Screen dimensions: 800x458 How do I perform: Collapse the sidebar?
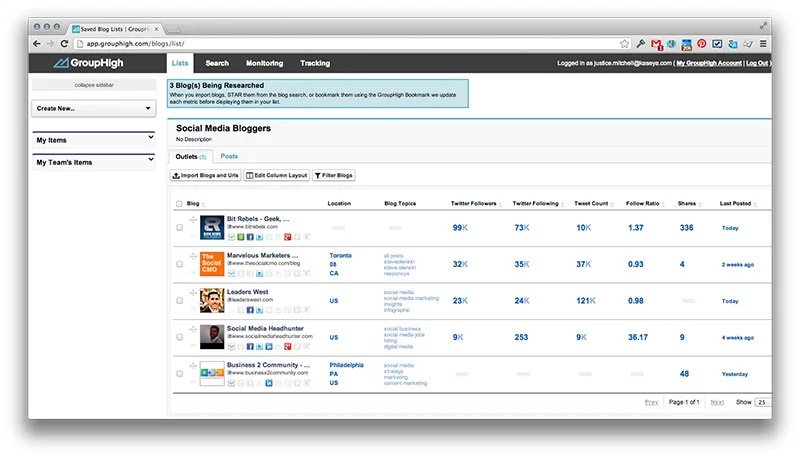[x=94, y=85]
